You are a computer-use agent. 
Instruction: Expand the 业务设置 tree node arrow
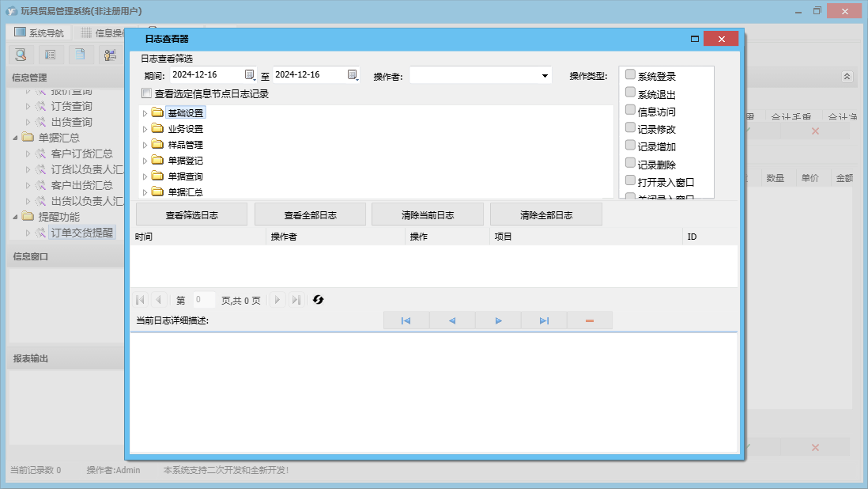click(x=145, y=129)
